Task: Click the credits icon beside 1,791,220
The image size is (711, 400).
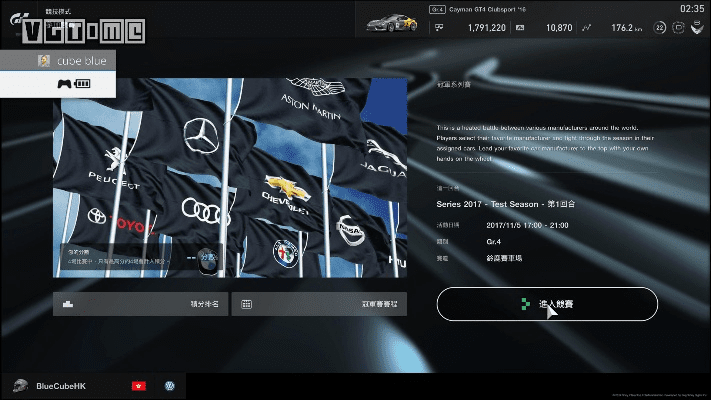Action: click(438, 29)
